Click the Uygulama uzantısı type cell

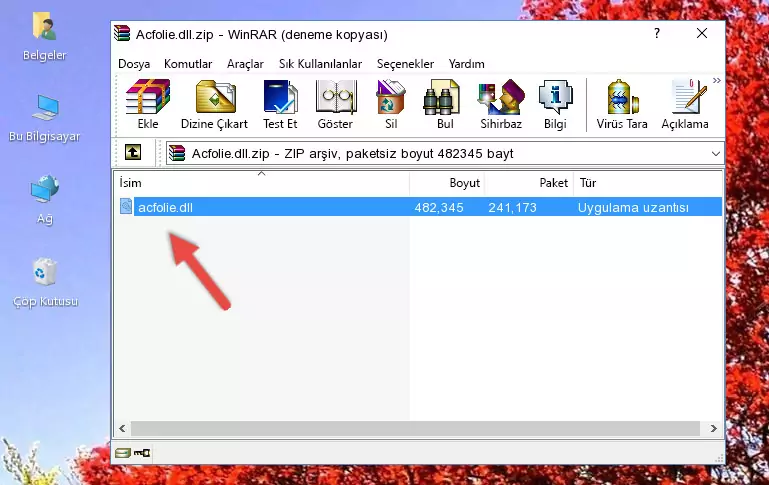point(633,207)
